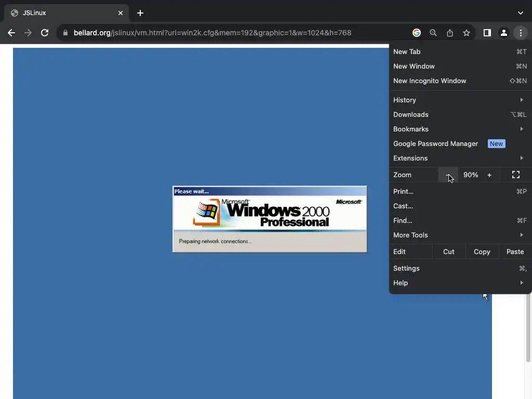Image resolution: width=532 pixels, height=399 pixels.
Task: Open the tab search chevron
Action: pyautogui.click(x=520, y=13)
